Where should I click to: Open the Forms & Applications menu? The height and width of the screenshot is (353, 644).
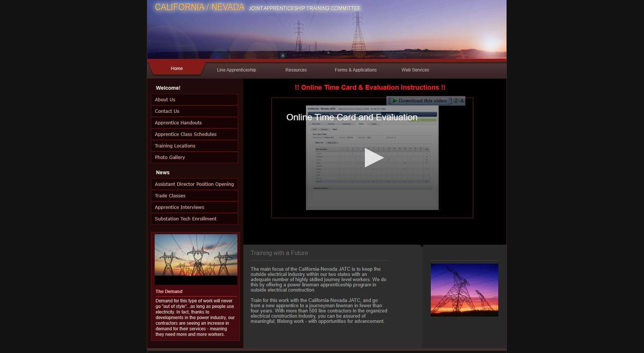coord(356,70)
